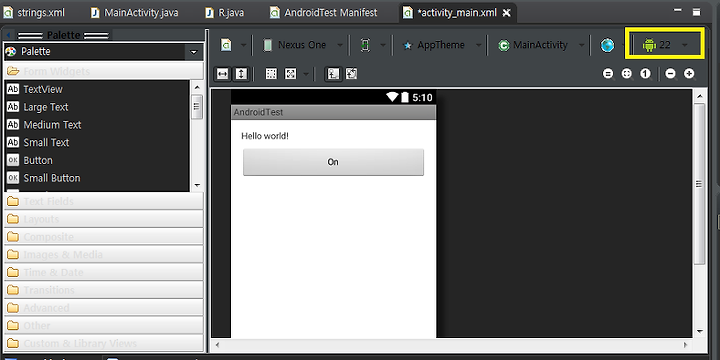Screen dimensions: 720x360
Task: Click the AndroidTest title bar in preview
Action: point(333,112)
